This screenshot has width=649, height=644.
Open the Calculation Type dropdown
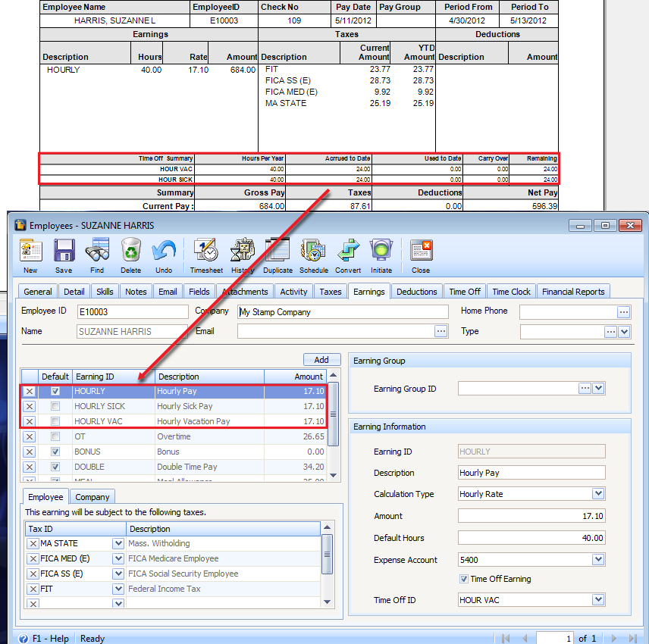598,493
